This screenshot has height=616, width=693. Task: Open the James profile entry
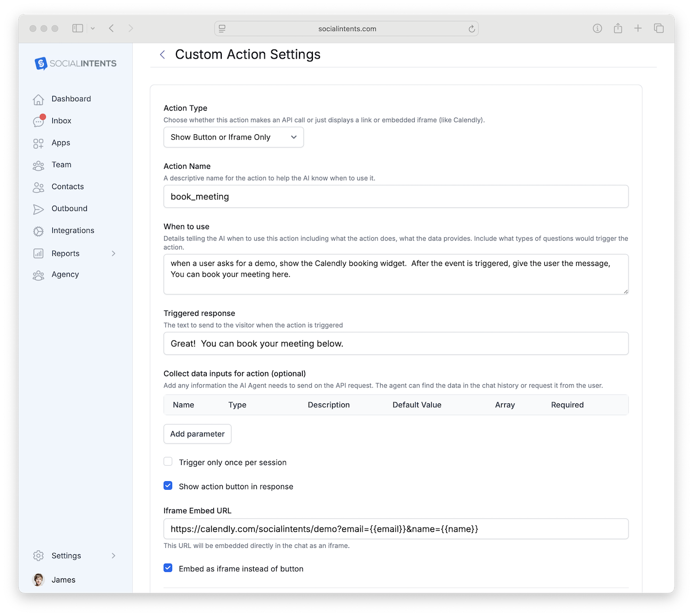coord(63,580)
